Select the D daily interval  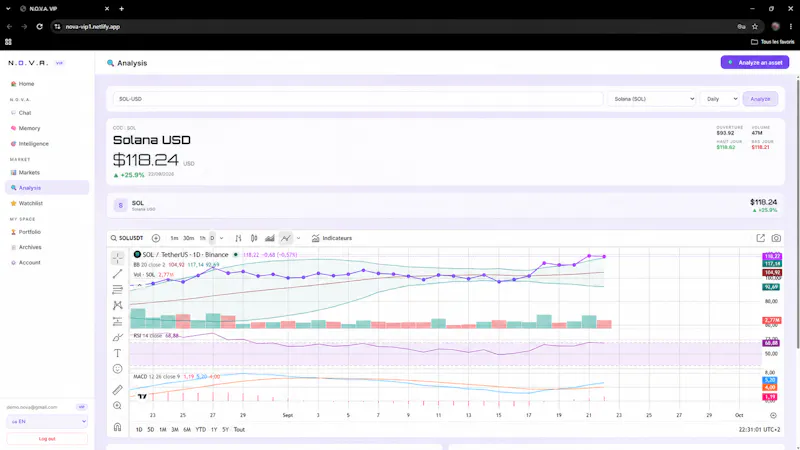tap(212, 238)
